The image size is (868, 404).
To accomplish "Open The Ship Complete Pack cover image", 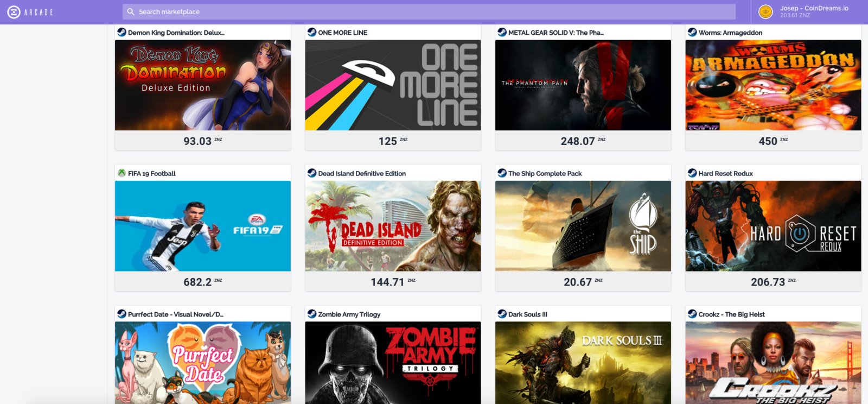I will tap(583, 226).
